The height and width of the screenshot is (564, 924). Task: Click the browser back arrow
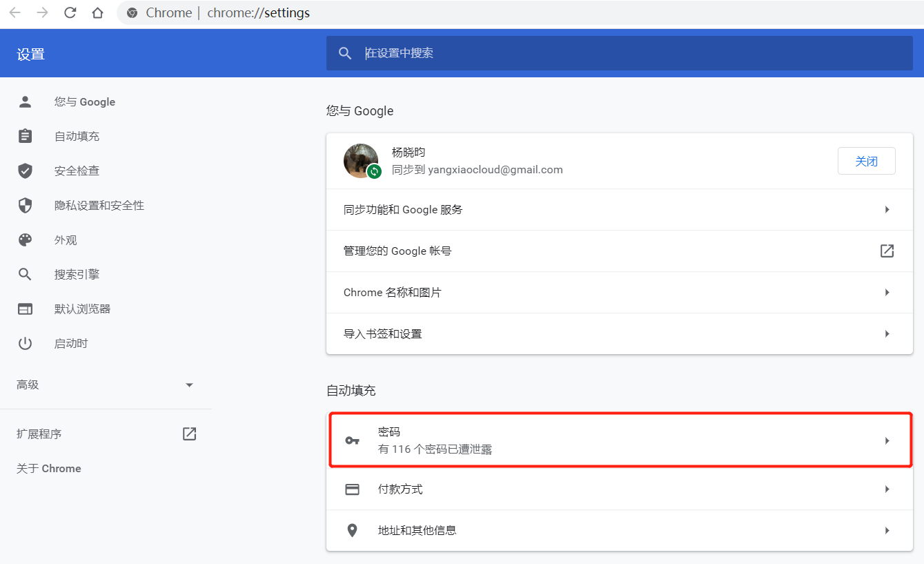pos(14,13)
